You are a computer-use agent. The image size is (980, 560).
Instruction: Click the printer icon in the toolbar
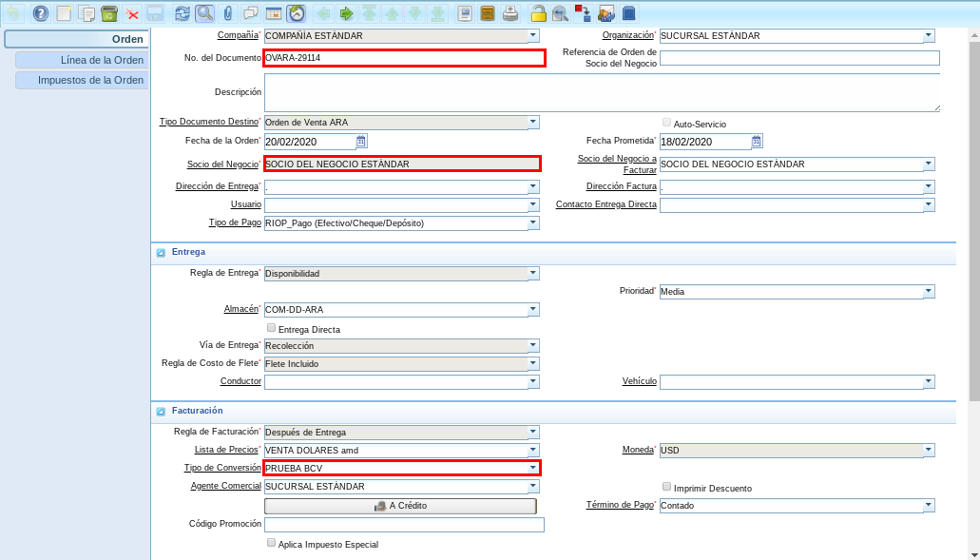click(510, 13)
